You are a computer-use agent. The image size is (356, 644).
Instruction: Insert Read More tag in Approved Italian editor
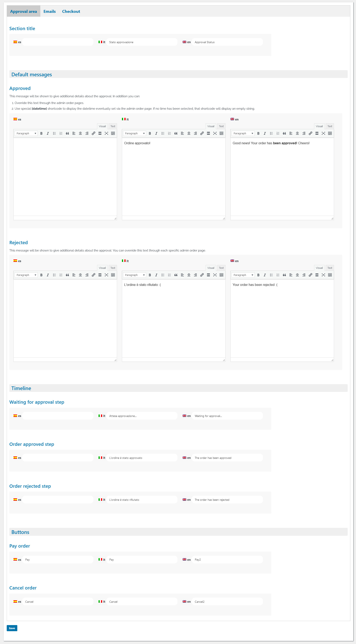pyautogui.click(x=208, y=133)
